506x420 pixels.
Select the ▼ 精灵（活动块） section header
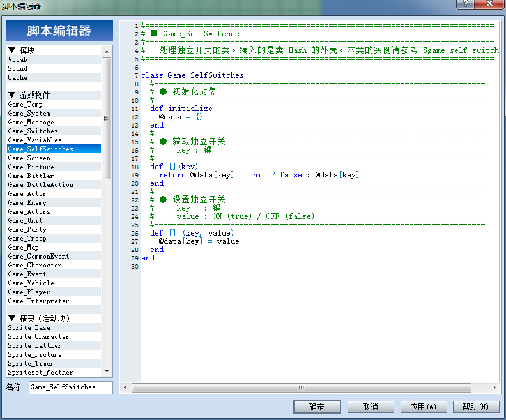(x=54, y=319)
